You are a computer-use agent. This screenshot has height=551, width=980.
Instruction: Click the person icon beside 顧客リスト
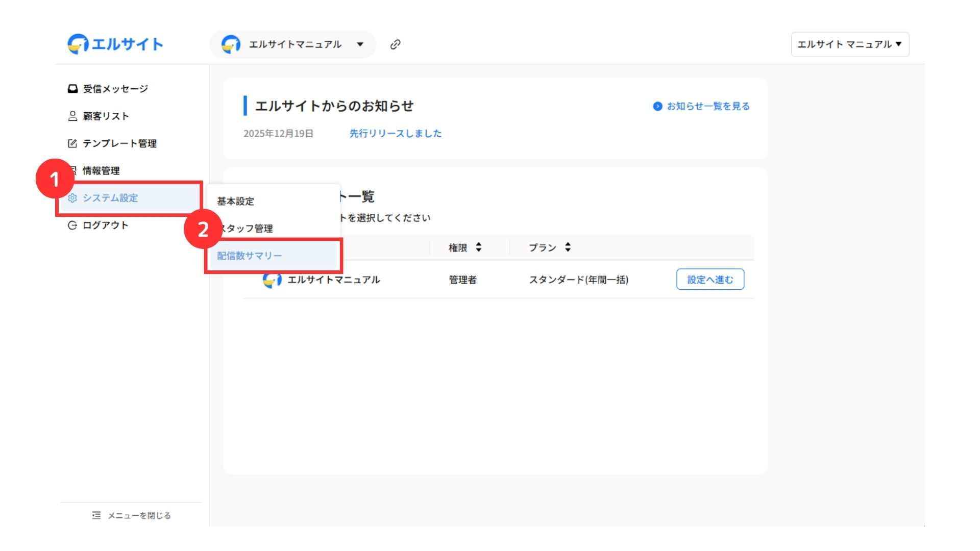pyautogui.click(x=72, y=116)
